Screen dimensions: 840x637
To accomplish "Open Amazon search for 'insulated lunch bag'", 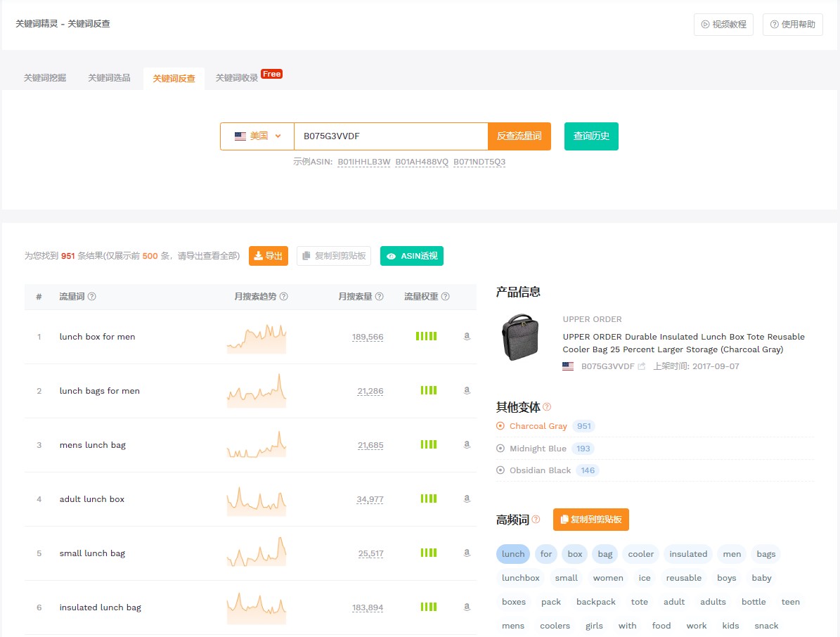I will click(467, 607).
